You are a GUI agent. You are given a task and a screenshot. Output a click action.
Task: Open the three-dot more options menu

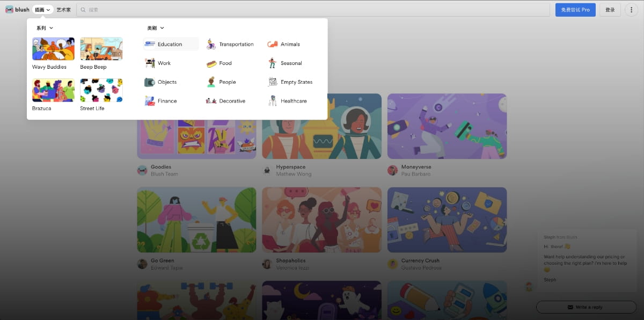[x=631, y=10]
